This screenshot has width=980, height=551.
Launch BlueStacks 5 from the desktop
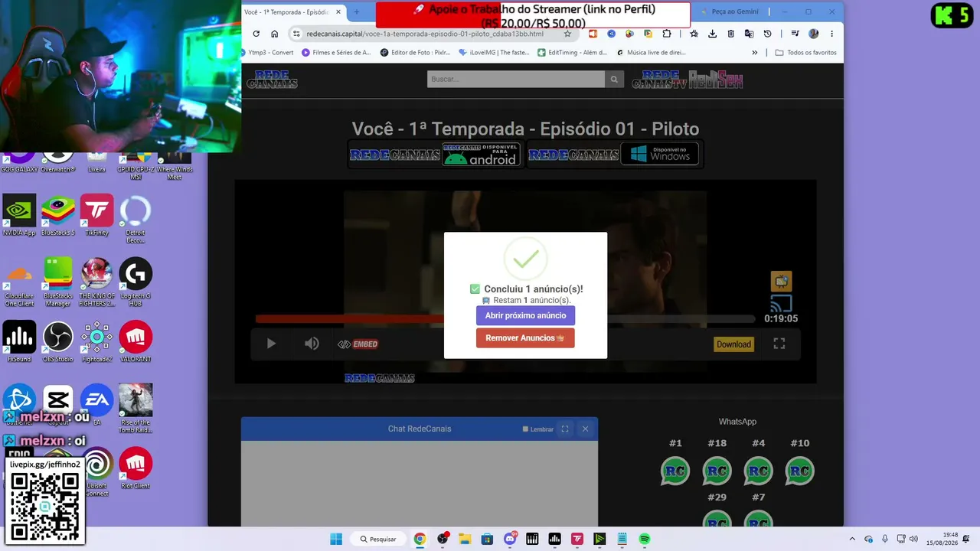[58, 215]
